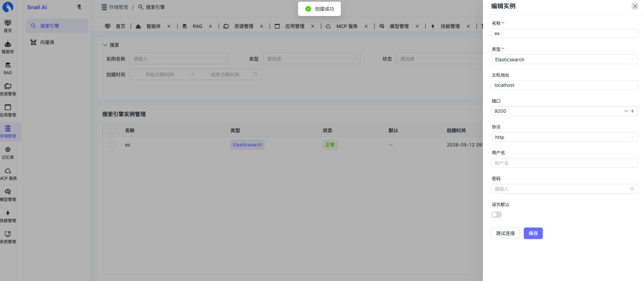Open 应用管理 in the left sidebar

(x=8, y=110)
